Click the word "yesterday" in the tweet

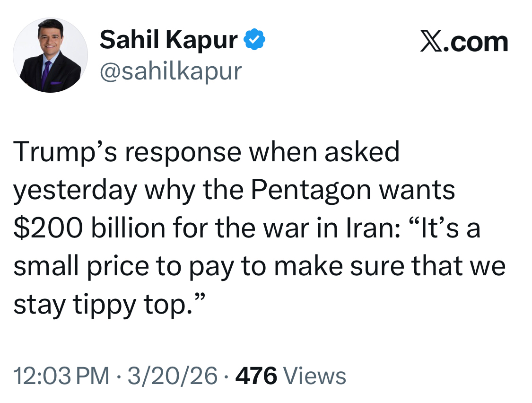click(75, 191)
